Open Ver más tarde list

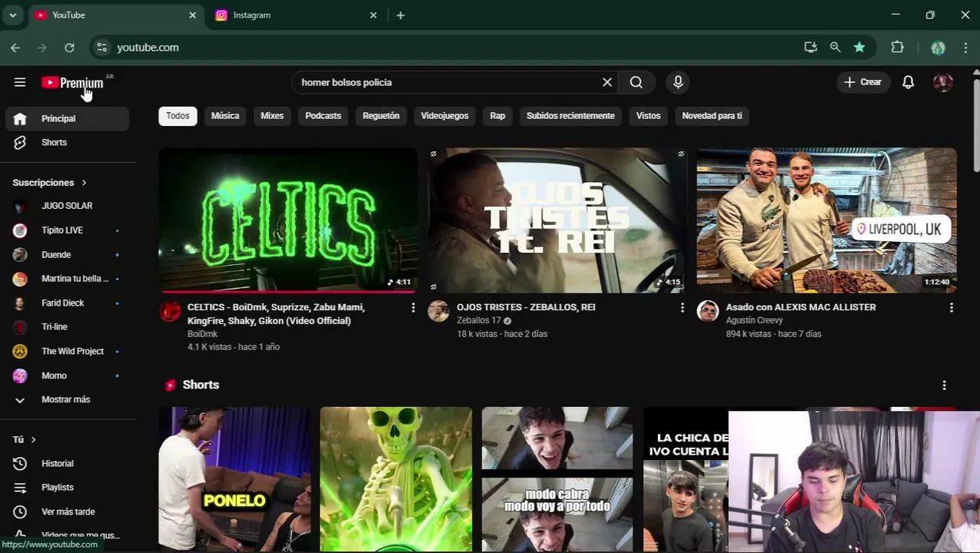[68, 512]
